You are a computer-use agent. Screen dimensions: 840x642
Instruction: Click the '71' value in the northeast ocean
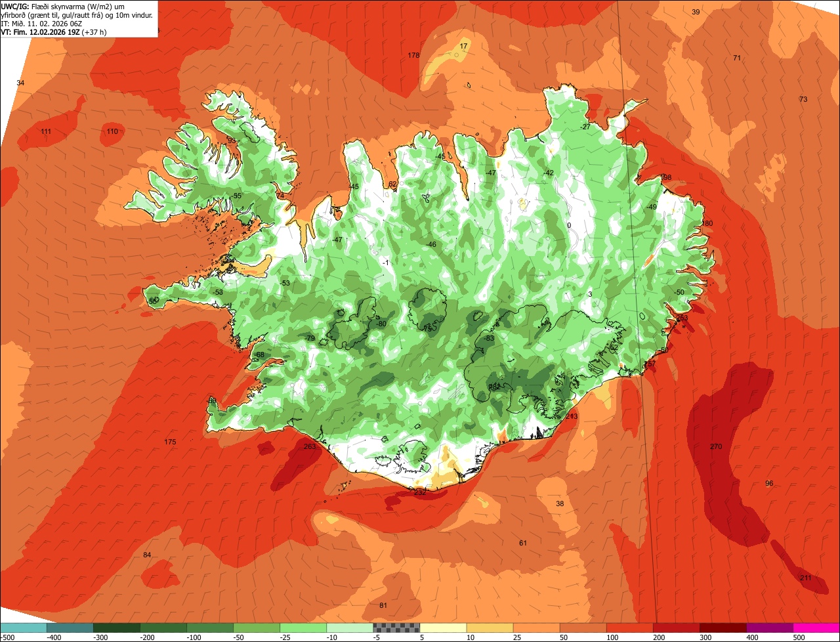click(737, 58)
